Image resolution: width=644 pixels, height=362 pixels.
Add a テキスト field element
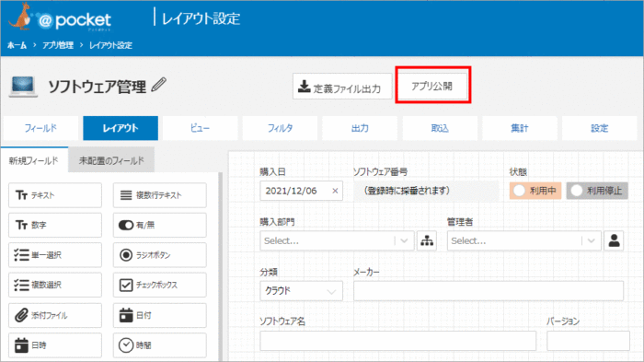pos(55,195)
